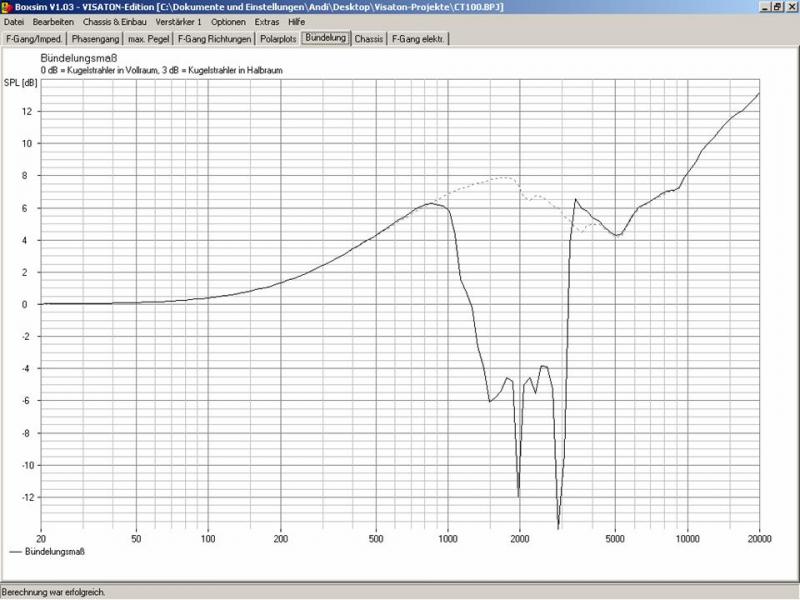Image resolution: width=800 pixels, height=600 pixels.
Task: Open the Chassis & Einbau menu
Action: pos(115,22)
